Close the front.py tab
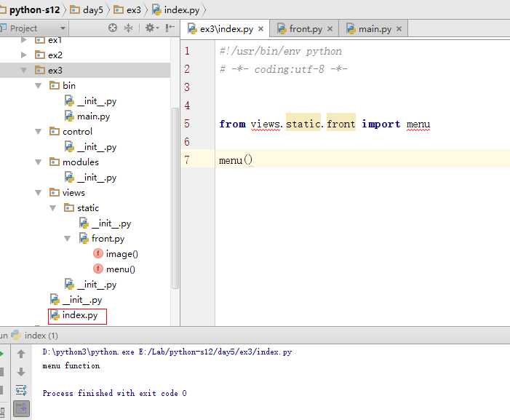The image size is (510, 420). pyautogui.click(x=330, y=29)
